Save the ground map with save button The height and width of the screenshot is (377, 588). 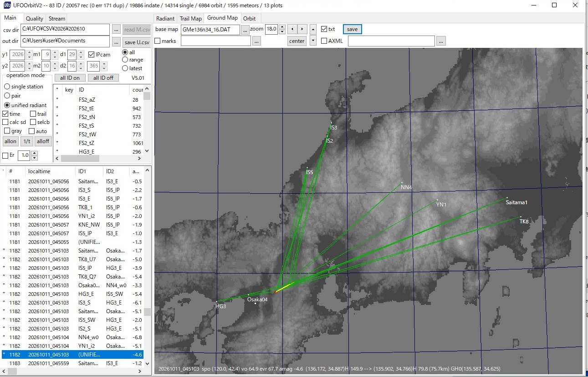pyautogui.click(x=352, y=29)
